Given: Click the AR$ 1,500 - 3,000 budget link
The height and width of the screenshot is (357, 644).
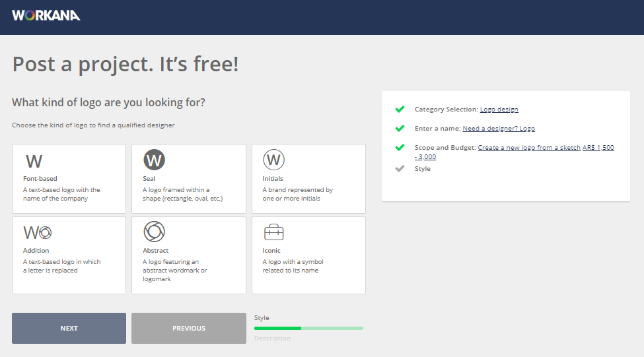Looking at the screenshot, I should coord(598,148).
